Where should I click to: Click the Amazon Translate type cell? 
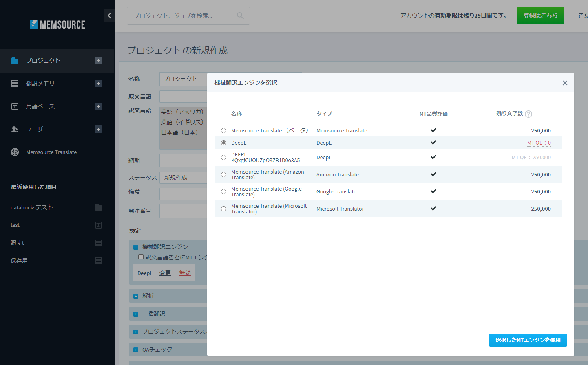[x=338, y=174]
